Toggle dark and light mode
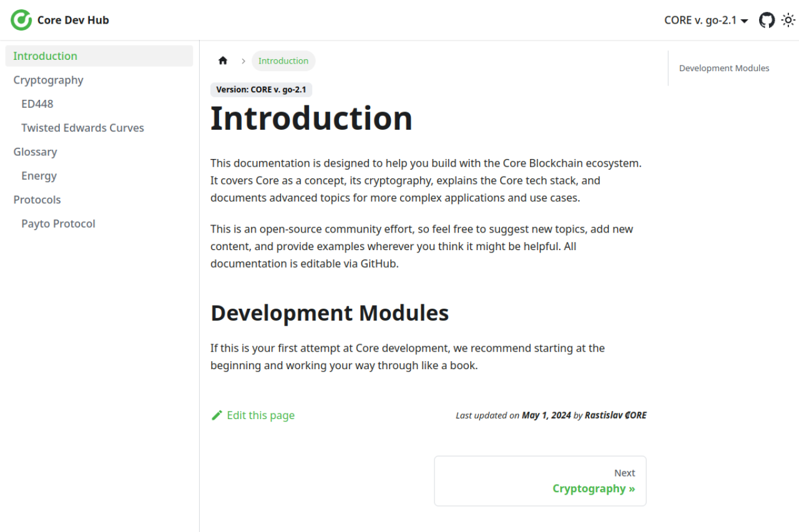The width and height of the screenshot is (799, 532). coord(788,20)
